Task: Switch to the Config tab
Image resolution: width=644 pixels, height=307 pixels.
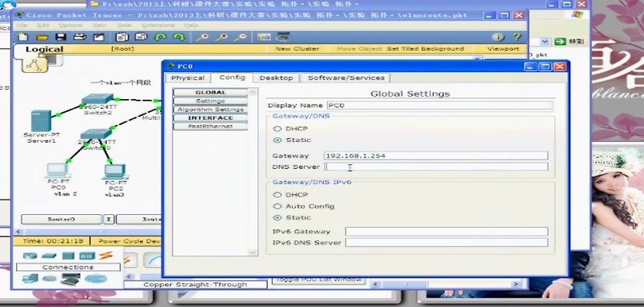Action: pyautogui.click(x=232, y=78)
